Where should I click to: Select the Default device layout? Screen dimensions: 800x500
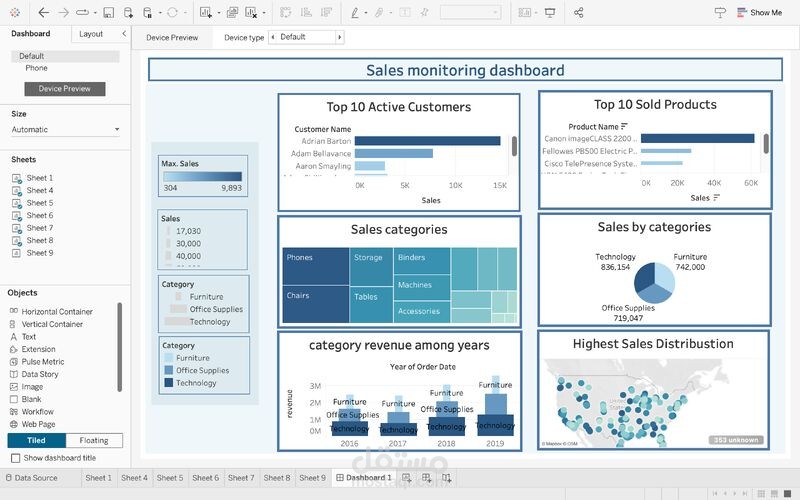[65, 56]
